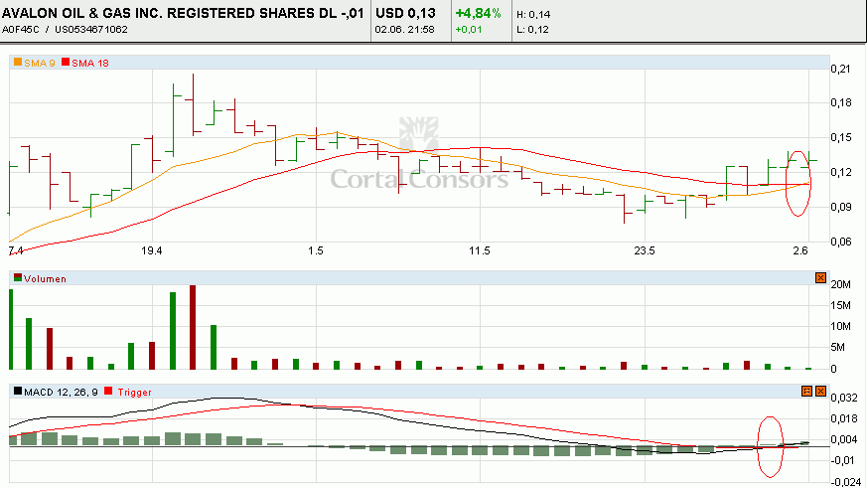Viewport: 868px width, 488px height.
Task: Select the red ellipse on price chart
Action: [796, 183]
